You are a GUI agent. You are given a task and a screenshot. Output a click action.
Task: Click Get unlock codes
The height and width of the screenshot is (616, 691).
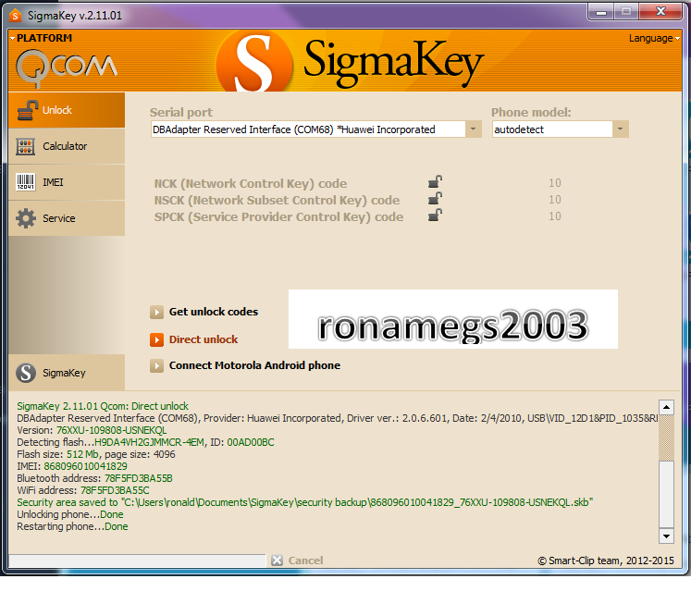214,312
